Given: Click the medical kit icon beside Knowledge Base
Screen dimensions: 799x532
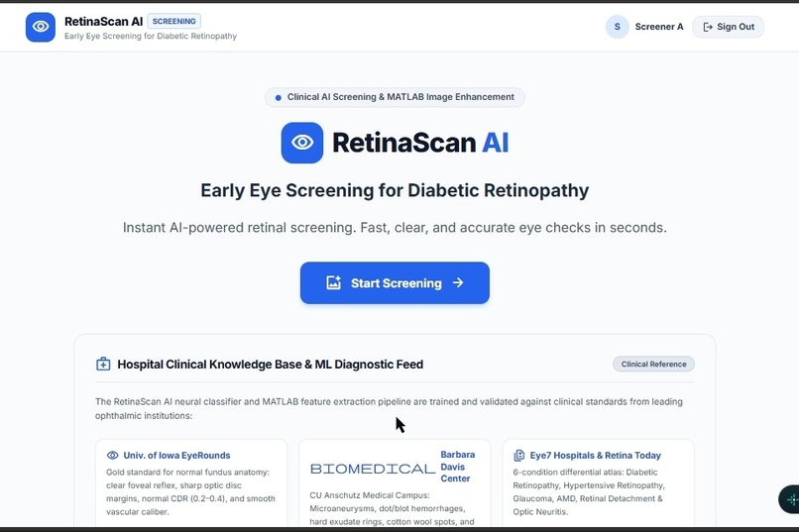Looking at the screenshot, I should pyautogui.click(x=103, y=364).
